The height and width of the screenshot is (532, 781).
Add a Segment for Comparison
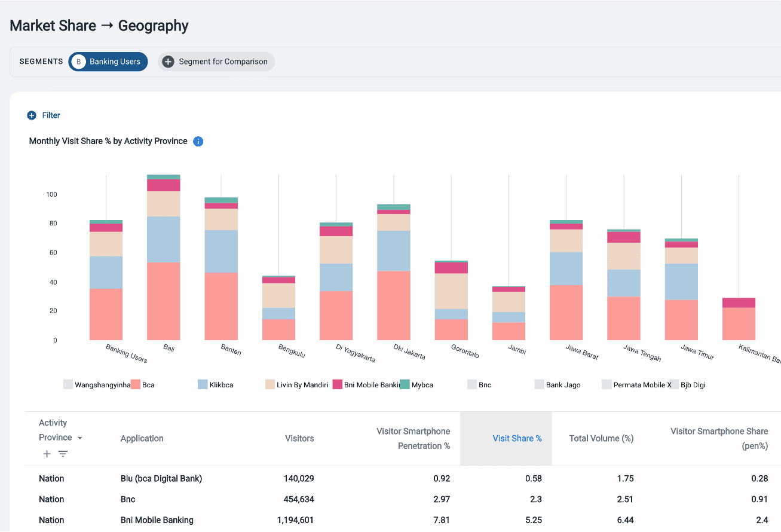(216, 62)
